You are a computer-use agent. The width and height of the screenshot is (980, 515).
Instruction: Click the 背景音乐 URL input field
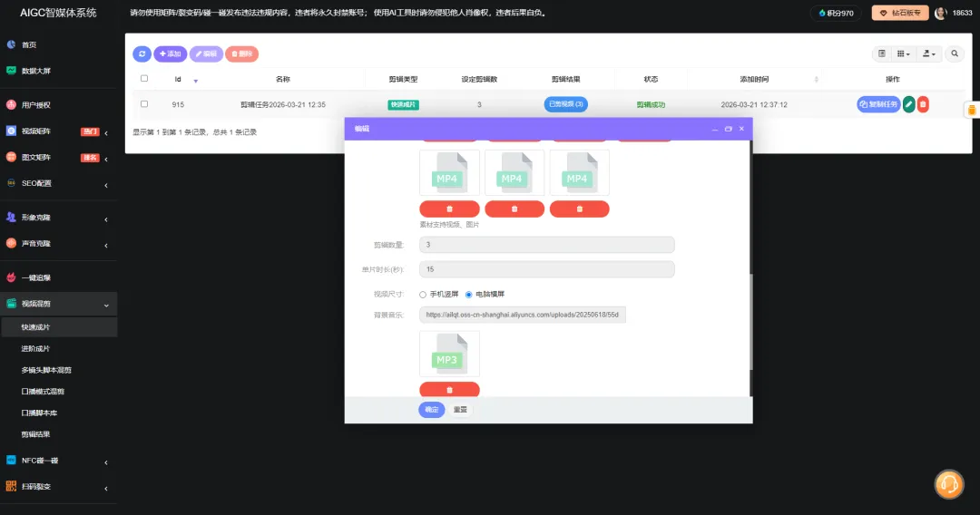[523, 316]
